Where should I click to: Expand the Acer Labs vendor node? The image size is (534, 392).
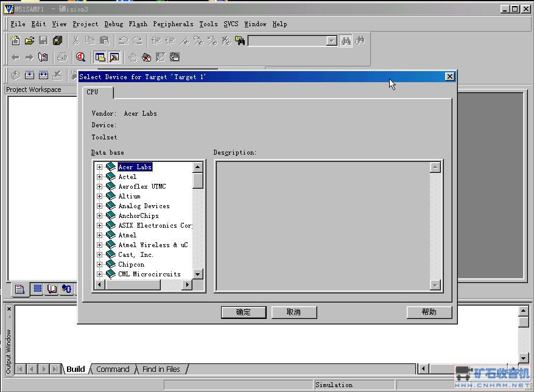pyautogui.click(x=100, y=167)
